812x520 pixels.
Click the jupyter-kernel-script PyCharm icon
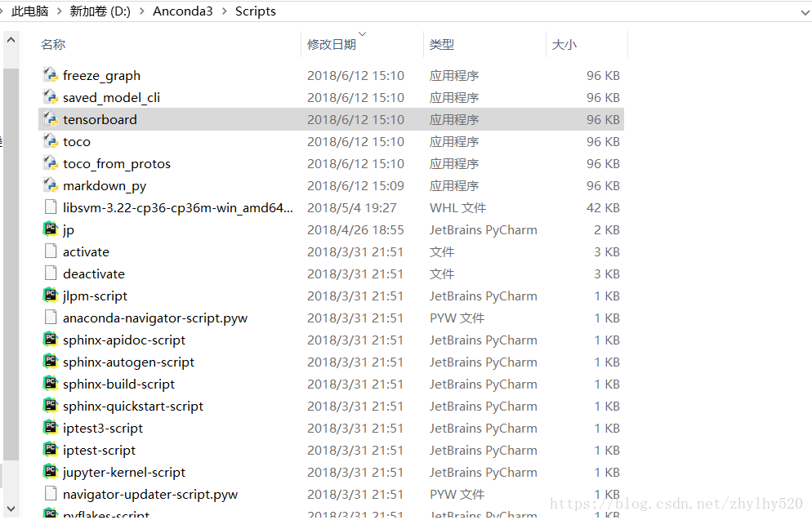coord(50,472)
